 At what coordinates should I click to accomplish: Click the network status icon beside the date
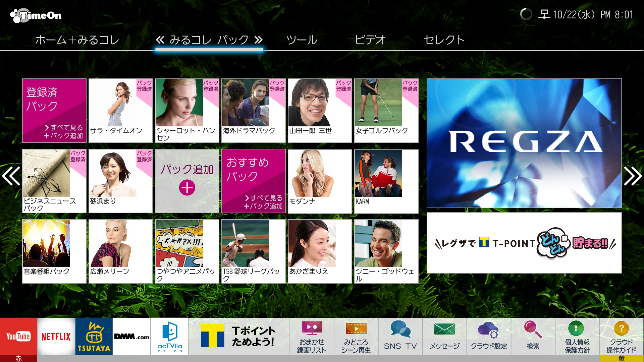pos(544,14)
